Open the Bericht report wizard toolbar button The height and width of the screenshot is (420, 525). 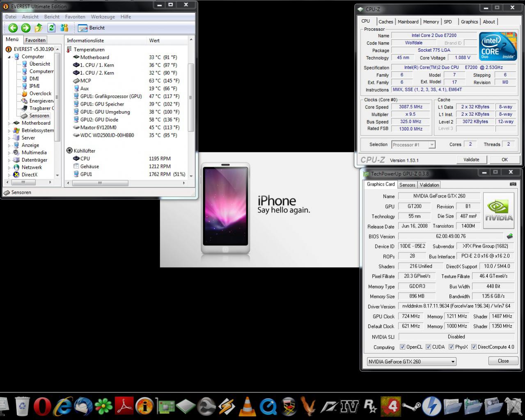click(x=91, y=28)
